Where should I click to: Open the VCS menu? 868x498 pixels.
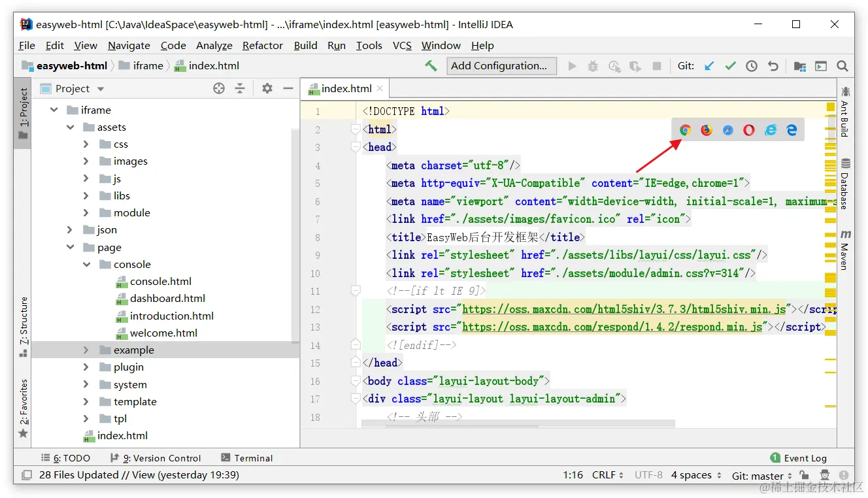click(402, 45)
